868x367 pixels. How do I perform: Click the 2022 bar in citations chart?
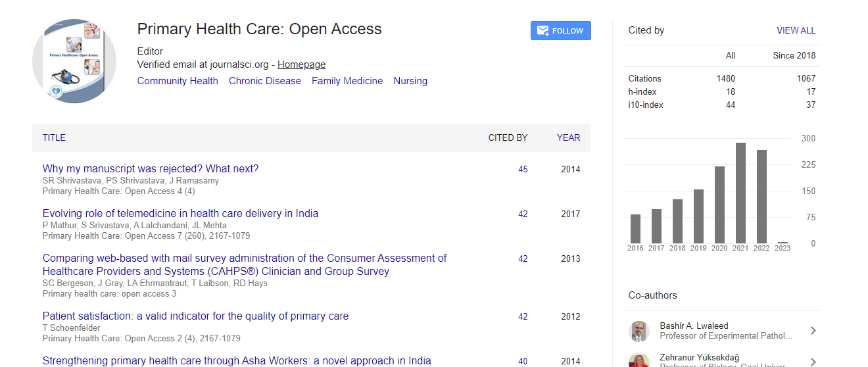761,197
